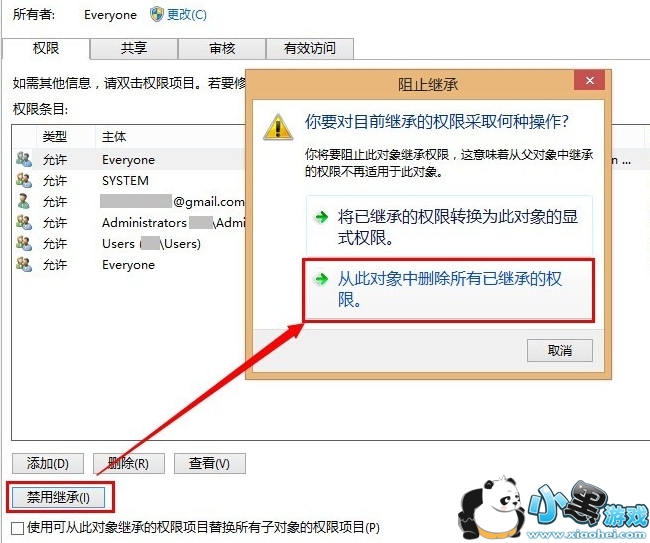Click the 禁用继承(I) button
Image resolution: width=650 pixels, height=543 pixels.
click(x=58, y=497)
